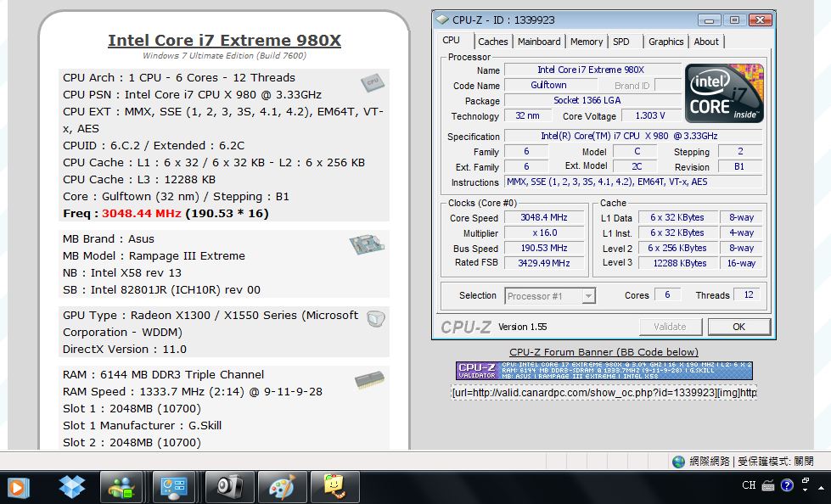Click the Name field showing Intel Core i7 Extreme 980X
Viewport: 831px width, 504px height.
(592, 70)
